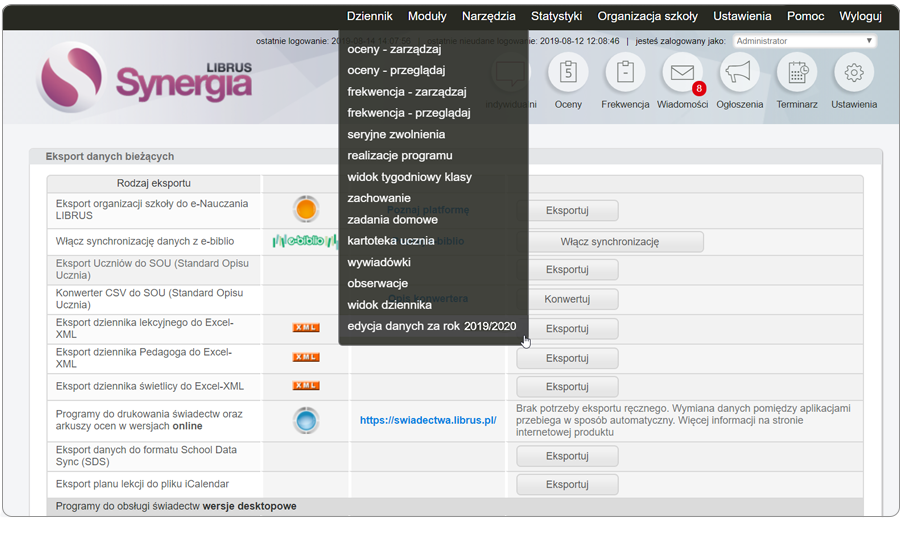Click the blue świadectwa online icon
Viewport: 900px width, 534px height.
[305, 420]
